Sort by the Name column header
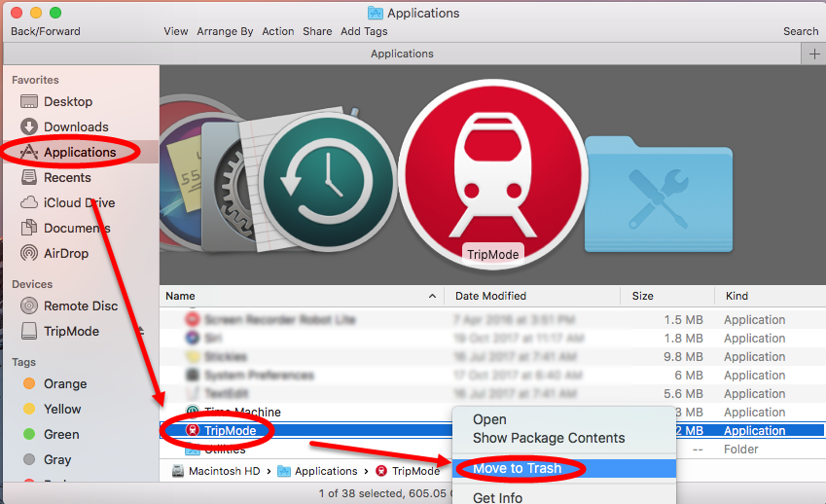Image resolution: width=826 pixels, height=504 pixels. pos(180,296)
